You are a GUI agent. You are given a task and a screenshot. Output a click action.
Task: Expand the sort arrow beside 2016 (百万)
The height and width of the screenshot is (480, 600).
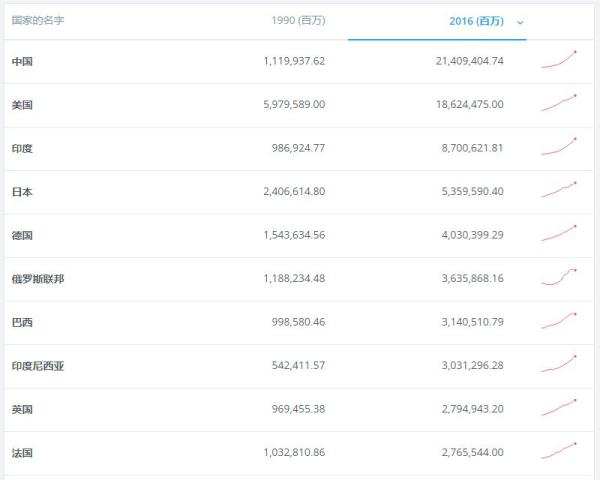520,21
